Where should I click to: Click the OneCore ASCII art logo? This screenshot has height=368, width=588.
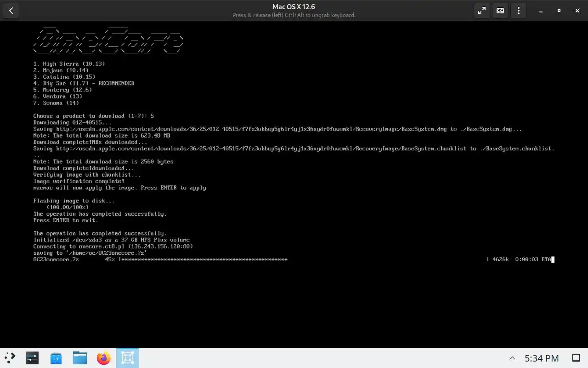[108, 40]
